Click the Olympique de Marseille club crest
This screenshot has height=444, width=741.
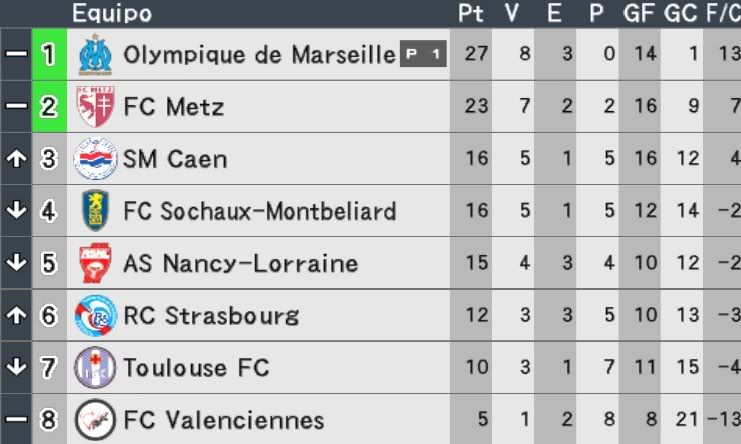(95, 54)
